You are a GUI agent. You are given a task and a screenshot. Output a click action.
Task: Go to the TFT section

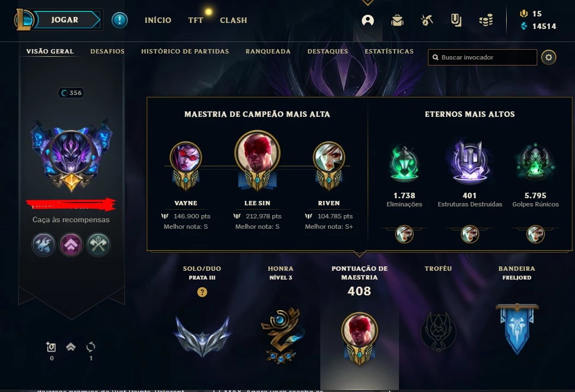click(x=196, y=20)
